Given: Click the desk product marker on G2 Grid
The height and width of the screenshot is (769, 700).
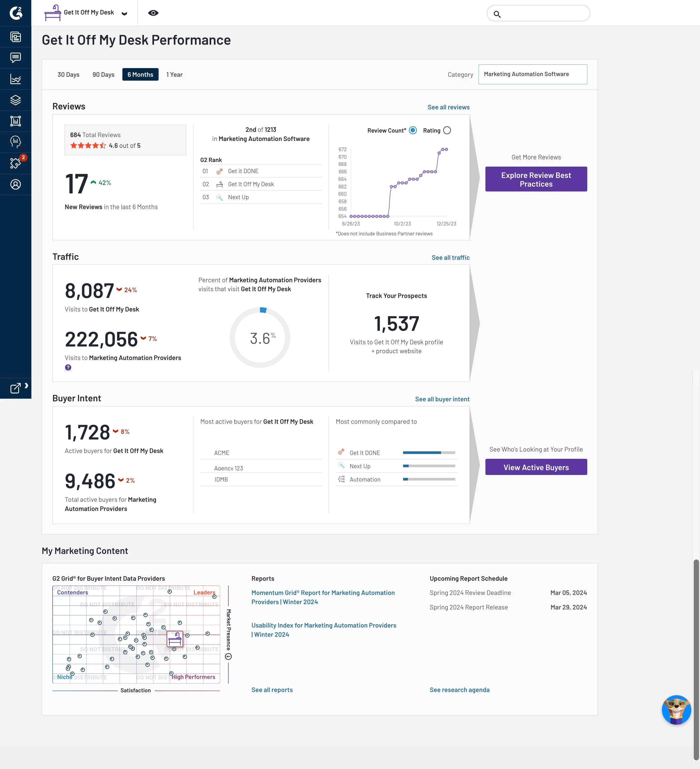Looking at the screenshot, I should 175,639.
